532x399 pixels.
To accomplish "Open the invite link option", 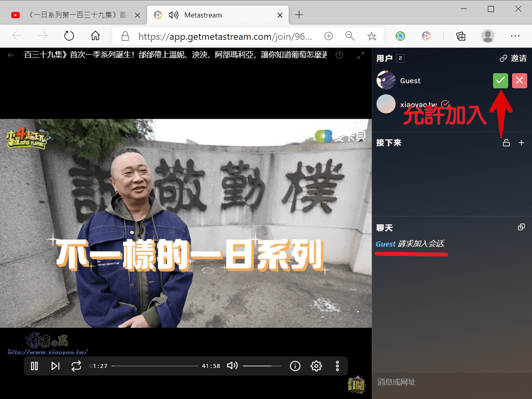I will pos(513,58).
